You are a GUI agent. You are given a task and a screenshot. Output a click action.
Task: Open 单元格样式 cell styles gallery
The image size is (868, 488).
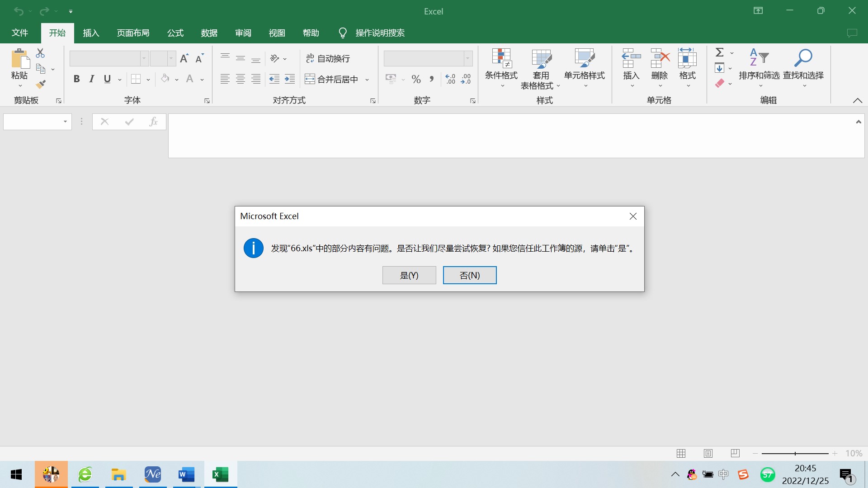coord(585,68)
